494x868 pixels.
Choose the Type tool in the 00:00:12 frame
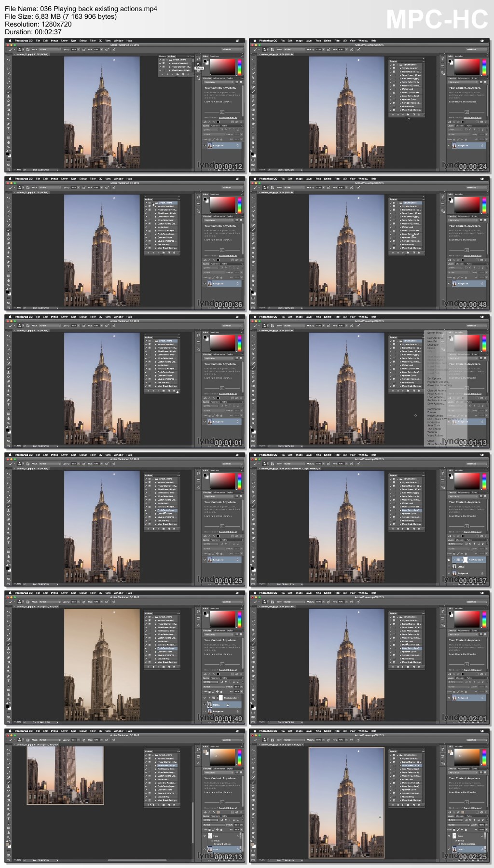(x=9, y=128)
